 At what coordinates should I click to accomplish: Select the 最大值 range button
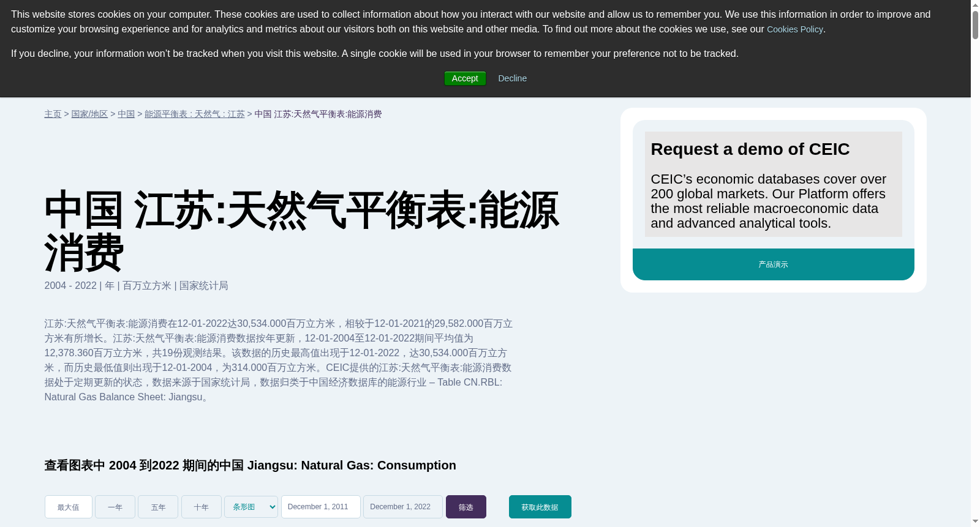69,507
